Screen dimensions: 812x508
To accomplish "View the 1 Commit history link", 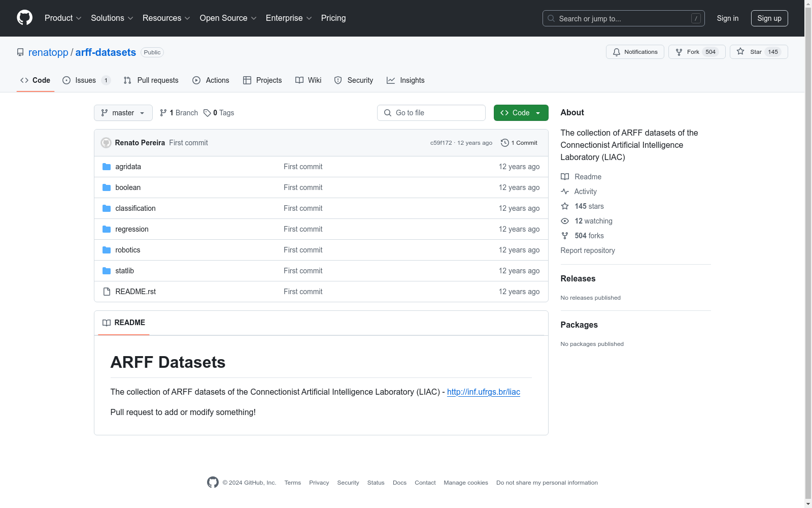I will (519, 143).
